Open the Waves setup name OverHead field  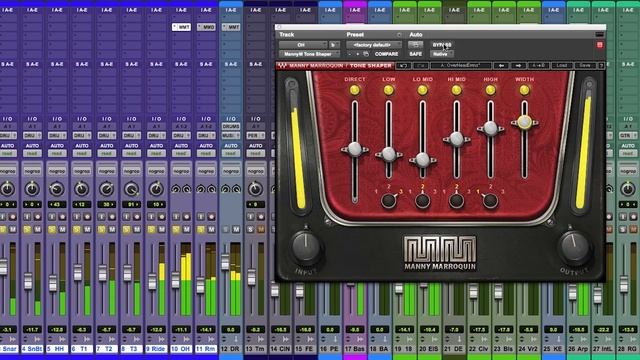pyautogui.click(x=461, y=66)
